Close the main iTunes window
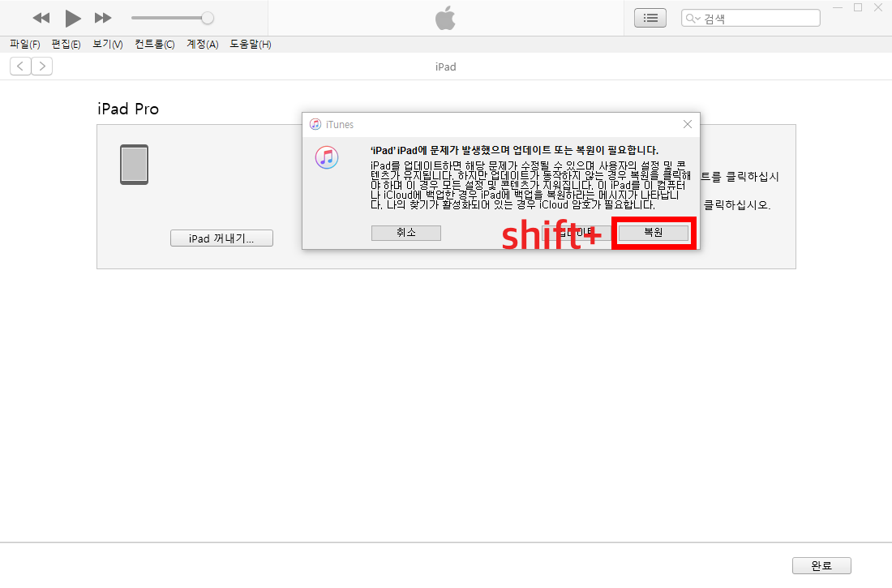Viewport: 892px width, 588px height. tap(877, 8)
